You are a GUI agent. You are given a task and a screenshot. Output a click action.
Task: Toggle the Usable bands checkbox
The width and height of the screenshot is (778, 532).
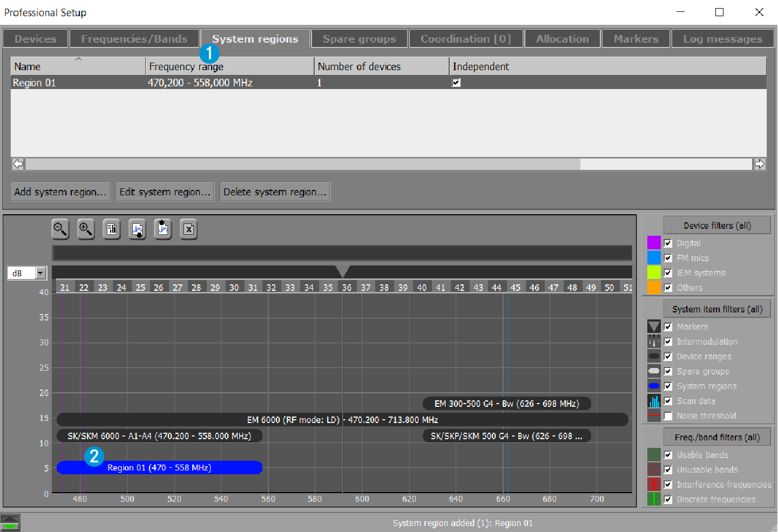tap(668, 455)
